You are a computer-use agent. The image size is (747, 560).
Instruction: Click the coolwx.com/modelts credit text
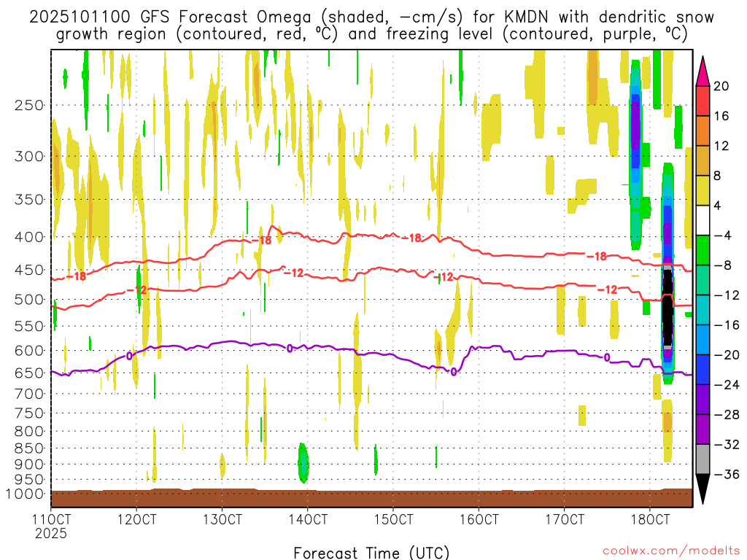(x=671, y=551)
